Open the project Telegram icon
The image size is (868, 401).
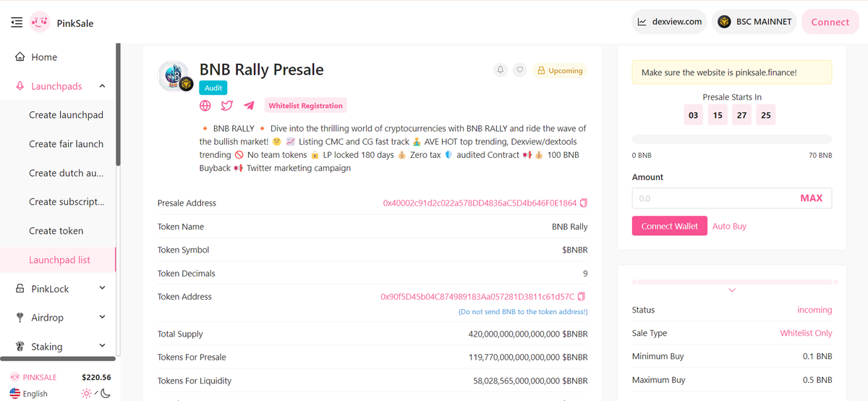pos(249,106)
